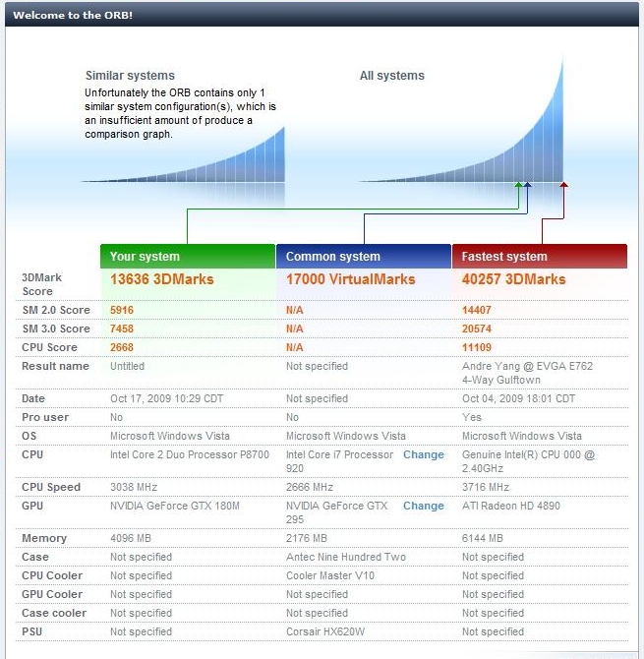Click the 2176 MB memory value
Image resolution: width=644 pixels, height=659 pixels.
[307, 538]
